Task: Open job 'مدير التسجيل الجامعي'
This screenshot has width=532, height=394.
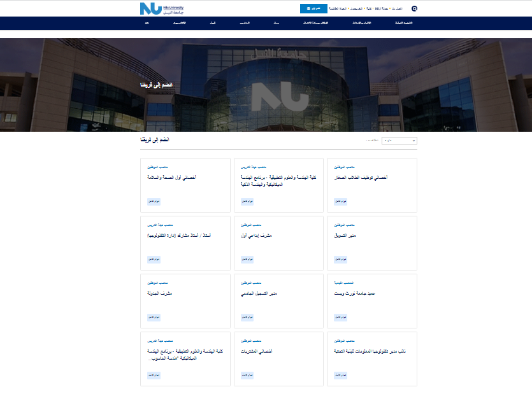Action: click(x=261, y=293)
